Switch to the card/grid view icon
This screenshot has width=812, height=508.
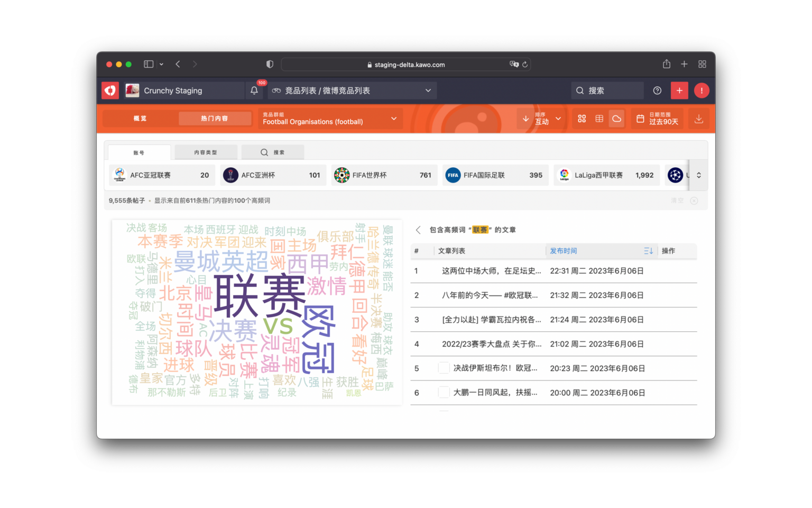click(582, 119)
